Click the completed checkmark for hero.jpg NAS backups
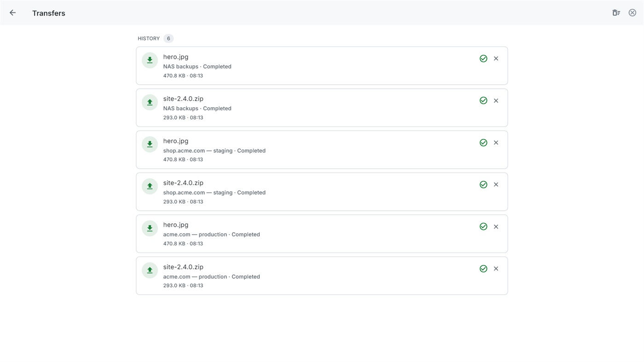644x362 pixels. 483,58
